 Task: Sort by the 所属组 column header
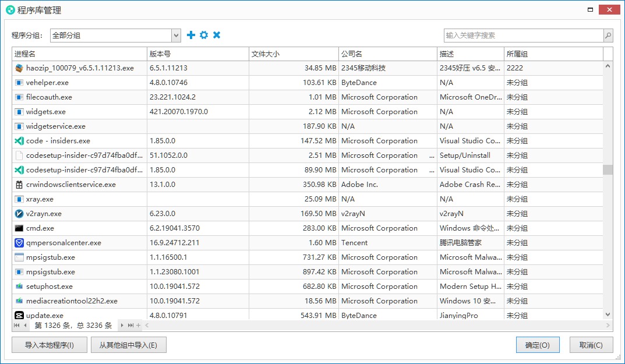coord(554,54)
